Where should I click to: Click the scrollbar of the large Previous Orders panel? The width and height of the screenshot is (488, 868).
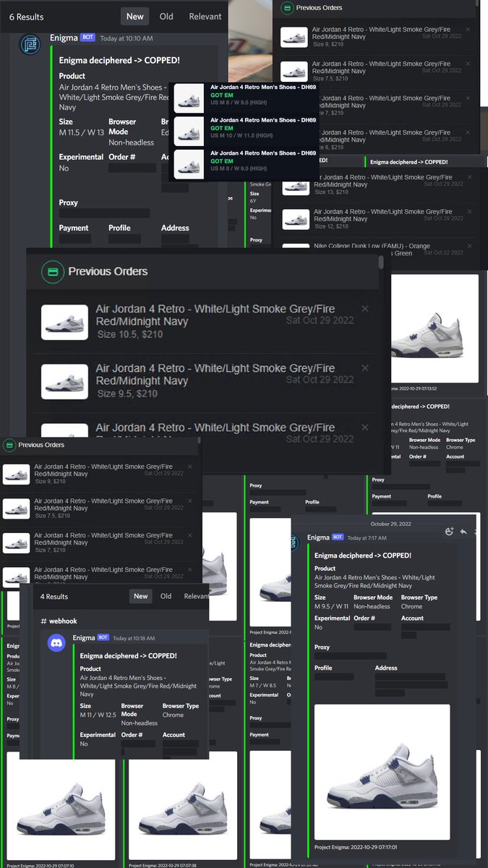point(381,262)
